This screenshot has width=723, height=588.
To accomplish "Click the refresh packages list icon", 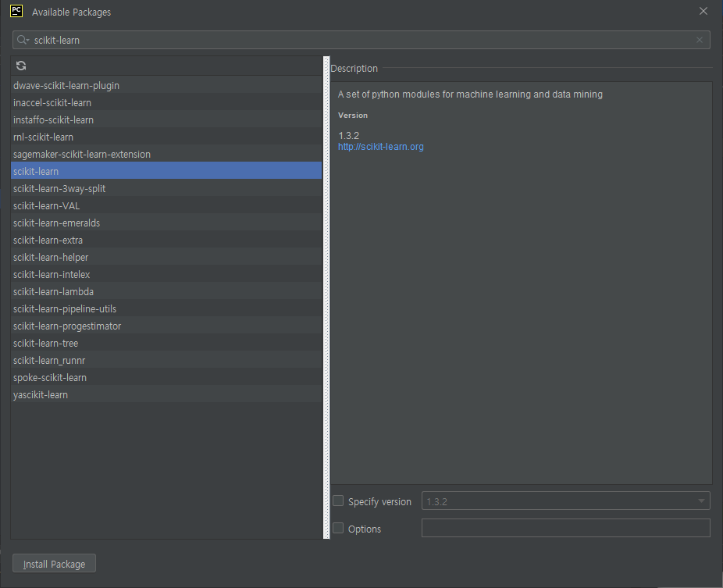I will click(x=21, y=66).
